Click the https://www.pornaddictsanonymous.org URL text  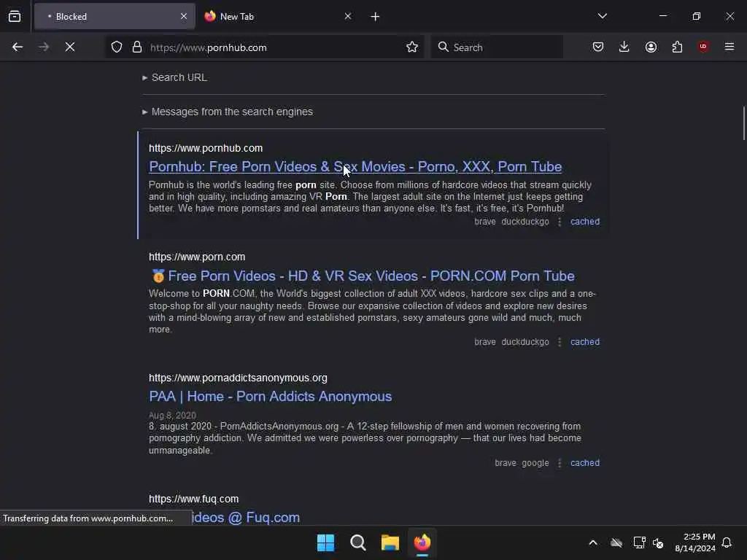[x=238, y=378]
